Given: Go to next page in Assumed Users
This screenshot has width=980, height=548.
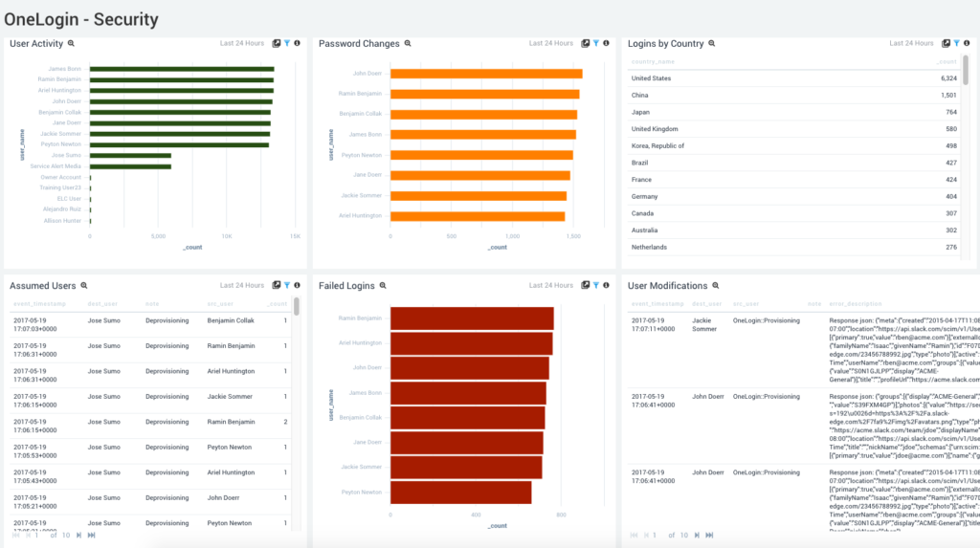Looking at the screenshot, I should pyautogui.click(x=78, y=535).
